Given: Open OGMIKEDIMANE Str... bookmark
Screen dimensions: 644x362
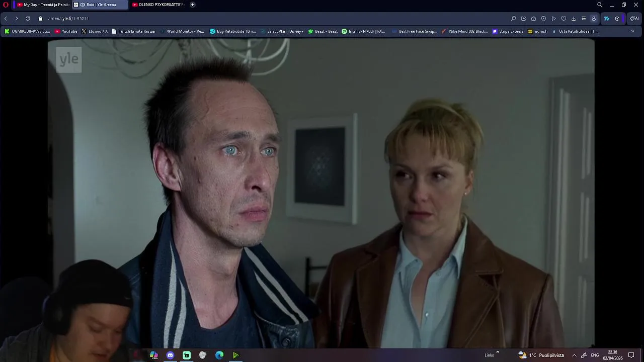Looking at the screenshot, I should [27, 31].
